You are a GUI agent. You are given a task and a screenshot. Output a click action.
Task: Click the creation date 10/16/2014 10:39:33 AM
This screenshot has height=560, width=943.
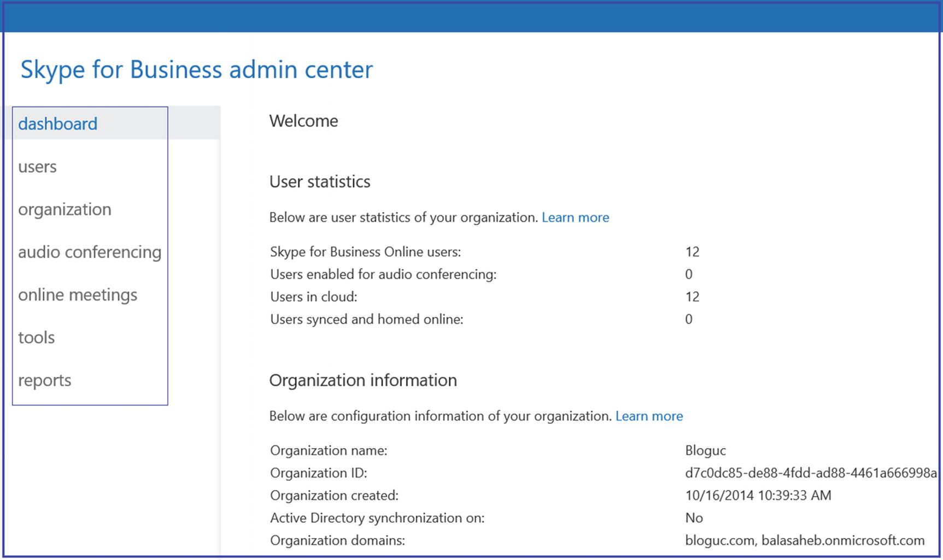click(758, 496)
